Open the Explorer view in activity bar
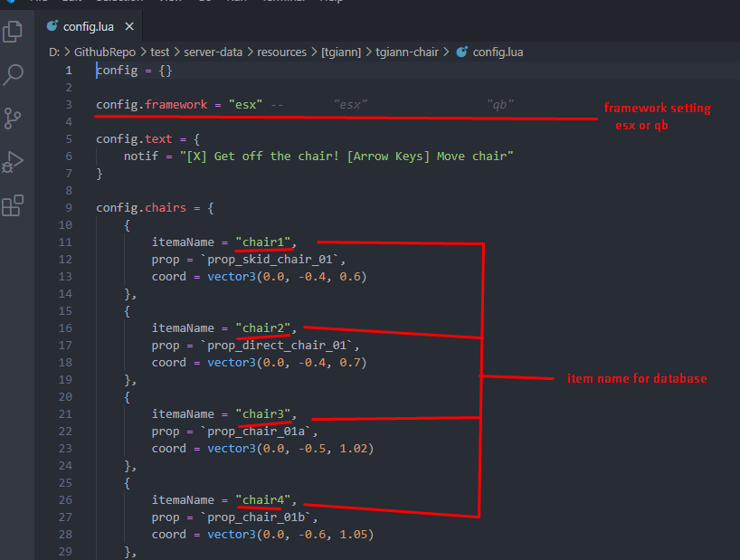The image size is (740, 560). tap(14, 32)
